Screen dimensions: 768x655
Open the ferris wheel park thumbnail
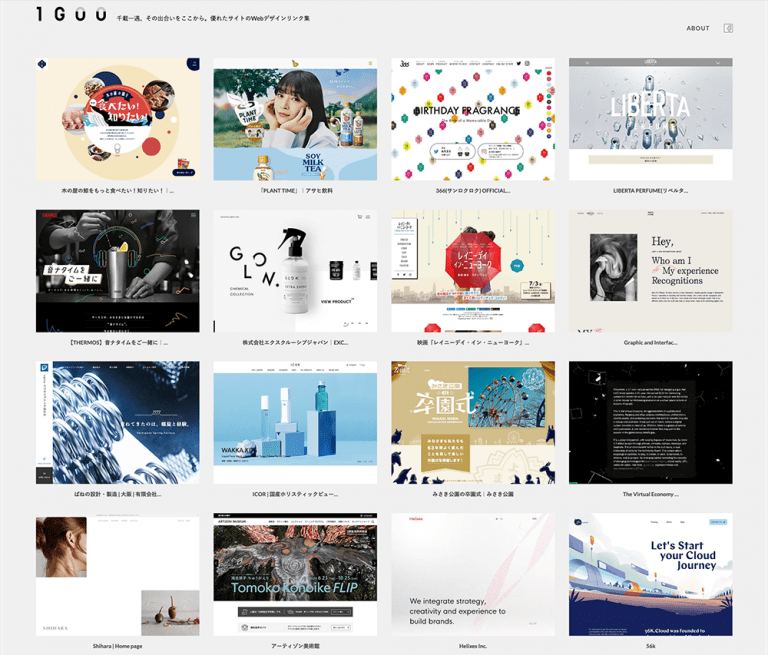[473, 423]
